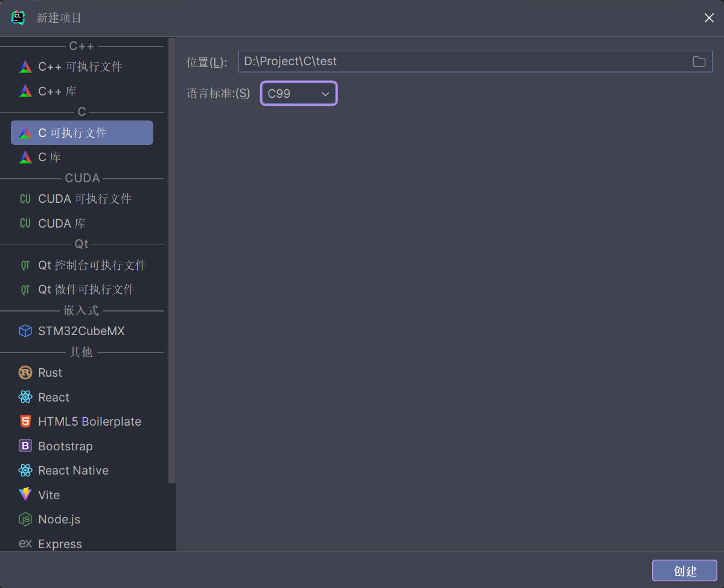Click the 创建 button
724x588 pixels.
[x=684, y=571]
